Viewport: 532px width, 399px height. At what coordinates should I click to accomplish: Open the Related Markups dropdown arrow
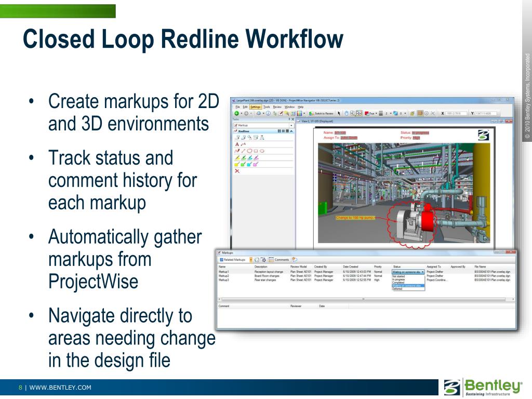(251, 260)
